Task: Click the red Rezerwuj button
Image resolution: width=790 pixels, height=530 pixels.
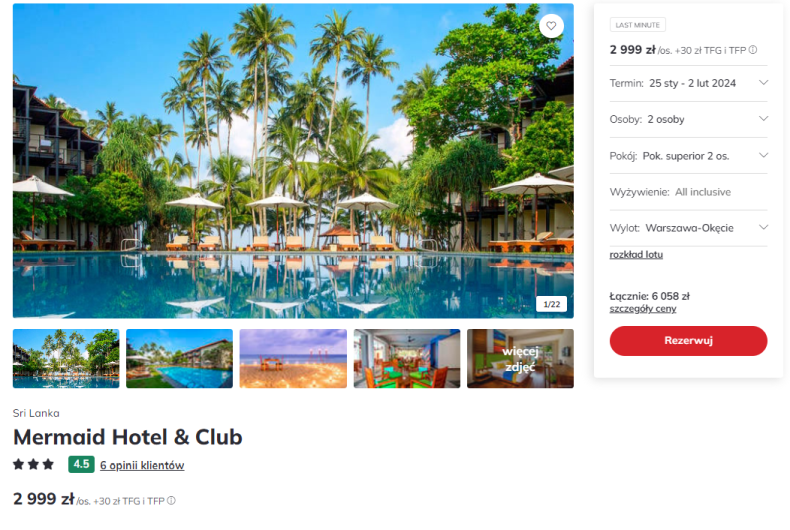Action: [x=688, y=341]
